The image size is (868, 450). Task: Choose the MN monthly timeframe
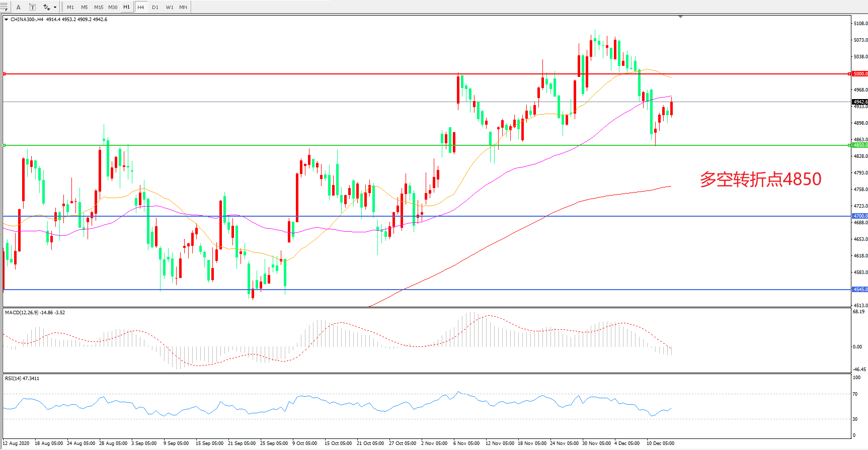coord(183,7)
